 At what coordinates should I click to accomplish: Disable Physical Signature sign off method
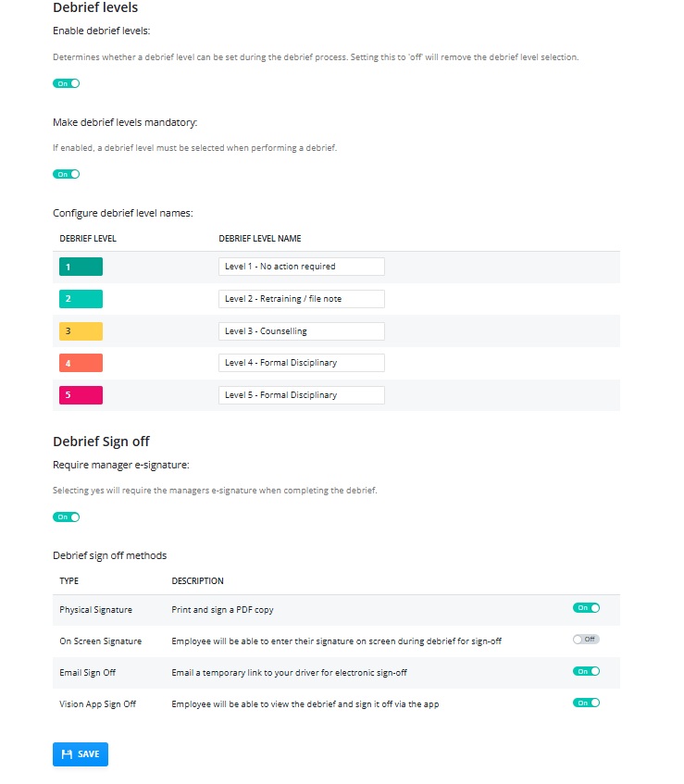coord(586,608)
